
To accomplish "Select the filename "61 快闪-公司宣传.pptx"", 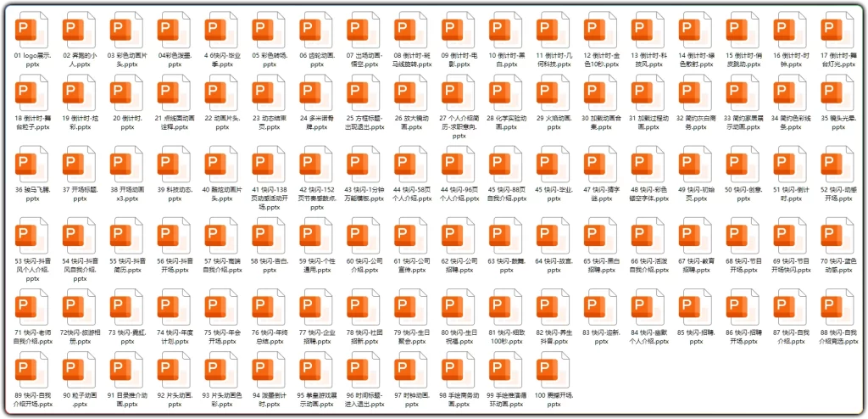I will pyautogui.click(x=411, y=265).
